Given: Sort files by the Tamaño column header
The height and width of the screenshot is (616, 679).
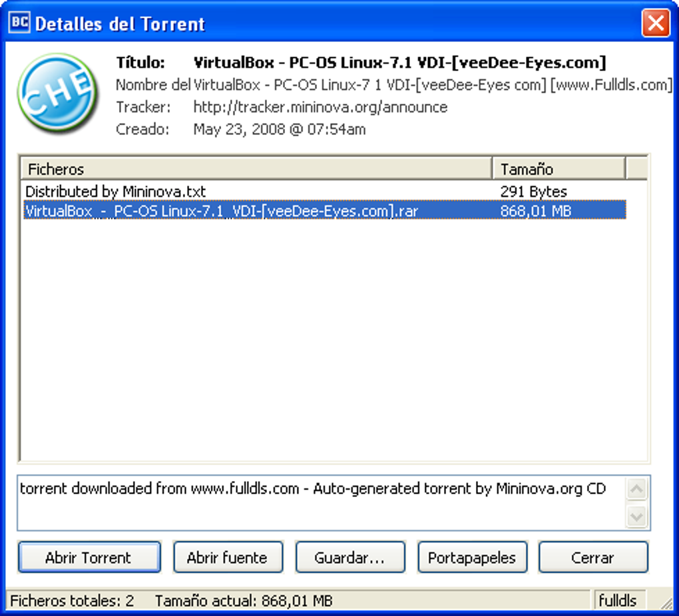Looking at the screenshot, I should (x=559, y=169).
